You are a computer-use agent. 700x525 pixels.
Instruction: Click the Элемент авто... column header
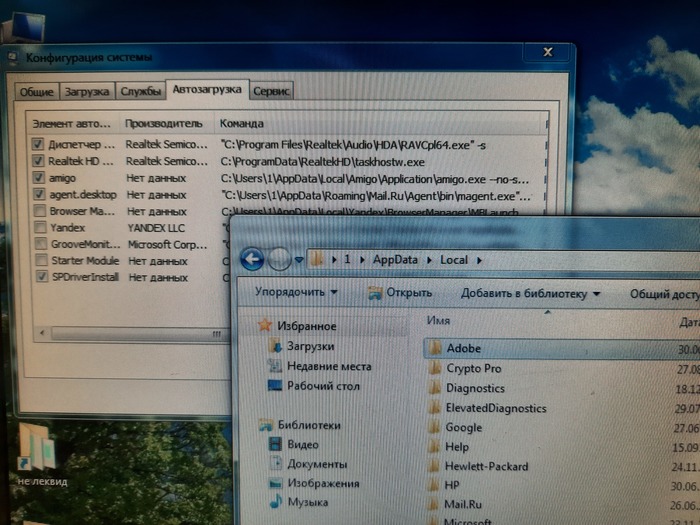click(73, 124)
